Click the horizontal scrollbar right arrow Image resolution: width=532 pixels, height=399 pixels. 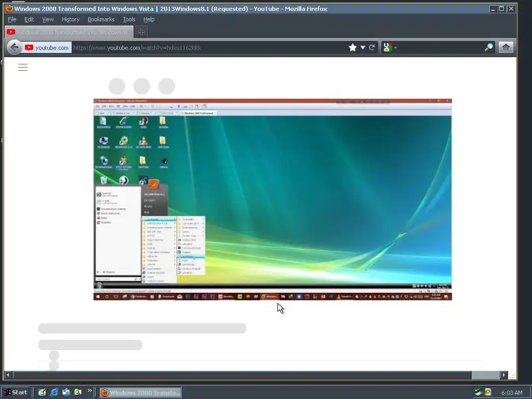click(x=504, y=375)
